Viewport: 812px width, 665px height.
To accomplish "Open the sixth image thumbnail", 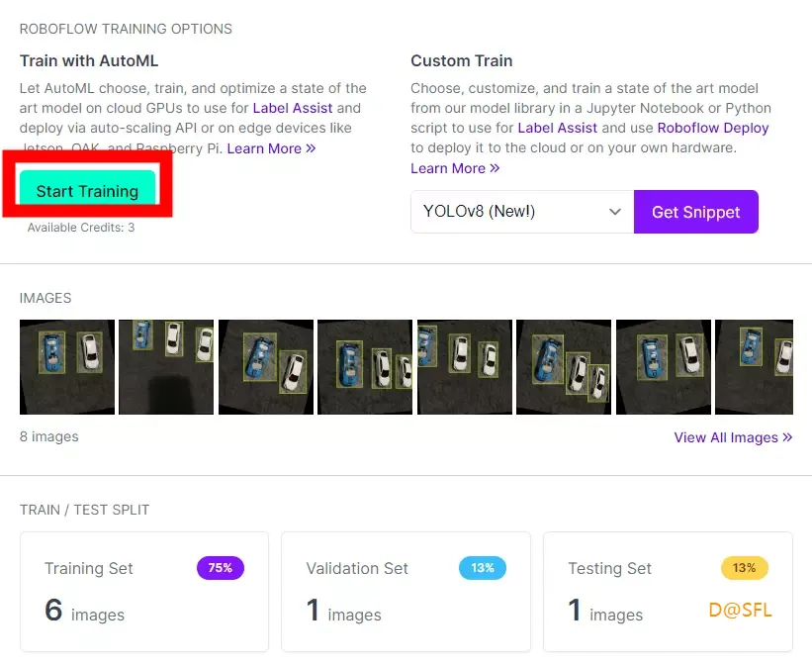I will tap(564, 367).
